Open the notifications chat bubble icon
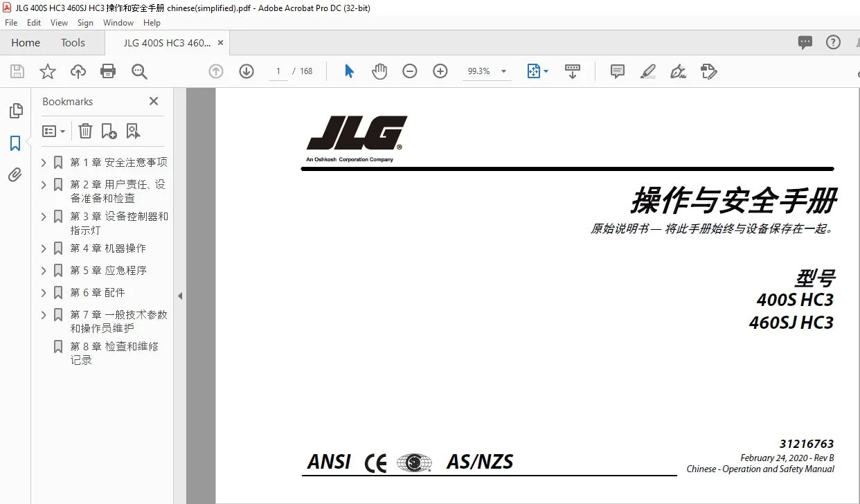Image resolution: width=860 pixels, height=504 pixels. coord(805,43)
